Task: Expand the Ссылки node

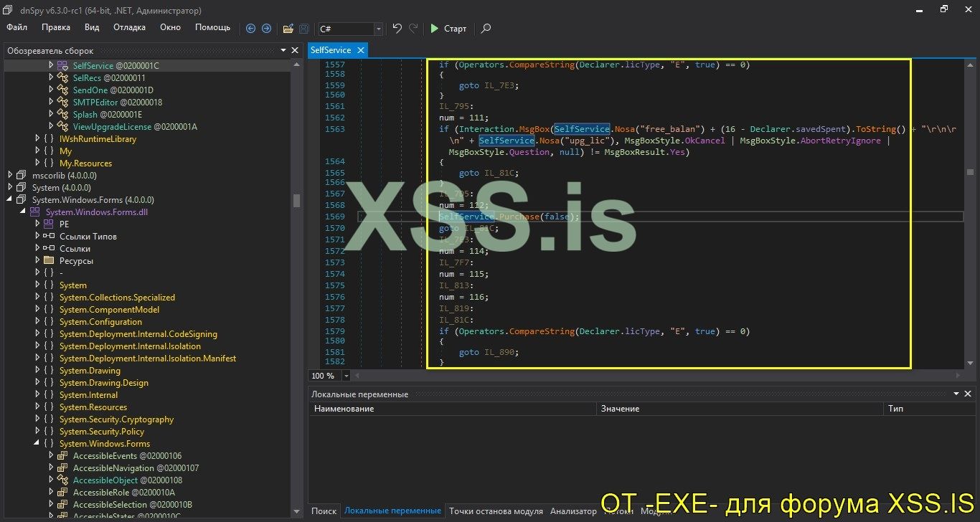Action: tap(37, 248)
